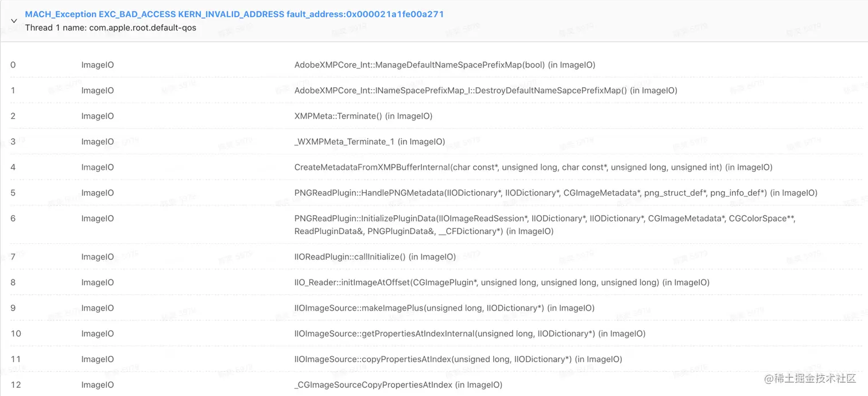Select frame 8 IIO_Reader::initImageAtOffset symbol
Screen dimensions: 868x396
502,282
